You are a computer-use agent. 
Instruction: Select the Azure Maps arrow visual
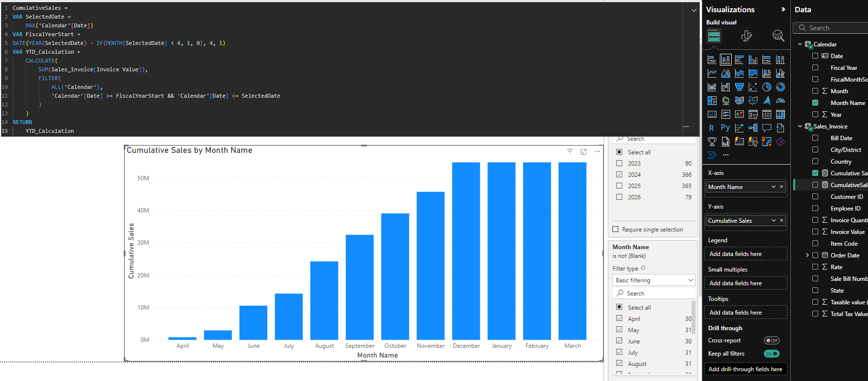click(767, 101)
